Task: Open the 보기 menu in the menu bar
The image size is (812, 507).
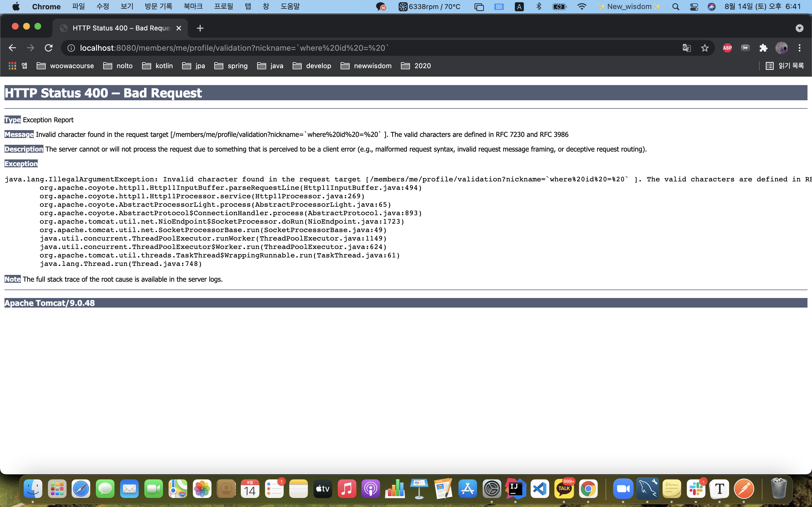Action: point(127,6)
